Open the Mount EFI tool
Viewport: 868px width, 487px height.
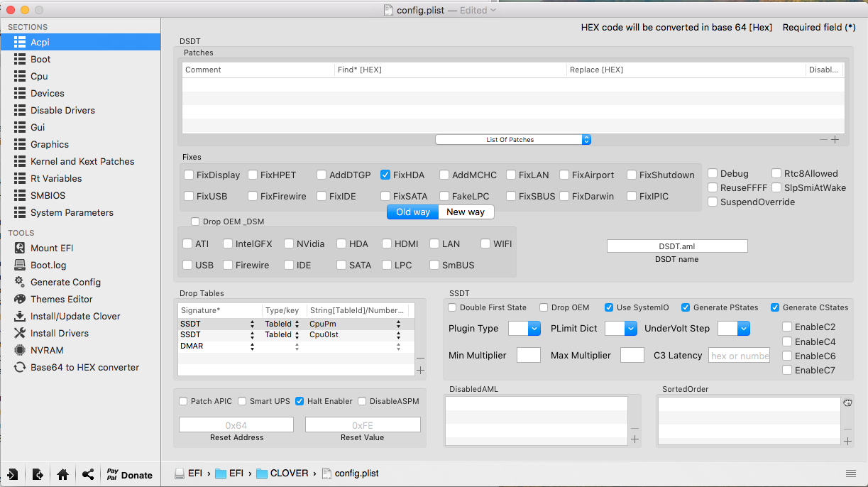click(x=51, y=248)
